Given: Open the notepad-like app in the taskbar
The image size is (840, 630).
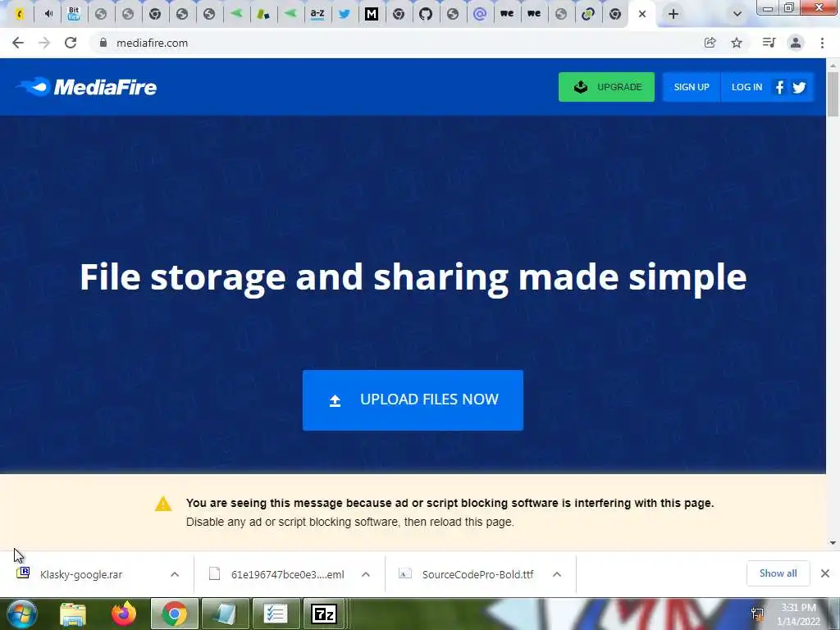Looking at the screenshot, I should pos(225,614).
